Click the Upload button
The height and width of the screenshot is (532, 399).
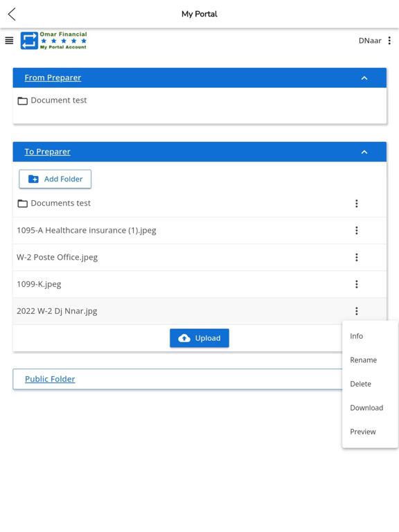click(x=199, y=338)
